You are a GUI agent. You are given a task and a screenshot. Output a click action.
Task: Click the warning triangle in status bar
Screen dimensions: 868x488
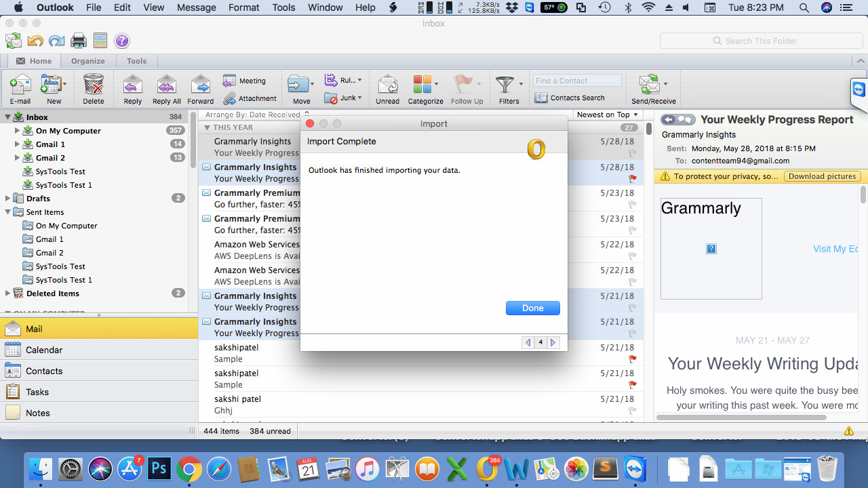click(x=849, y=431)
